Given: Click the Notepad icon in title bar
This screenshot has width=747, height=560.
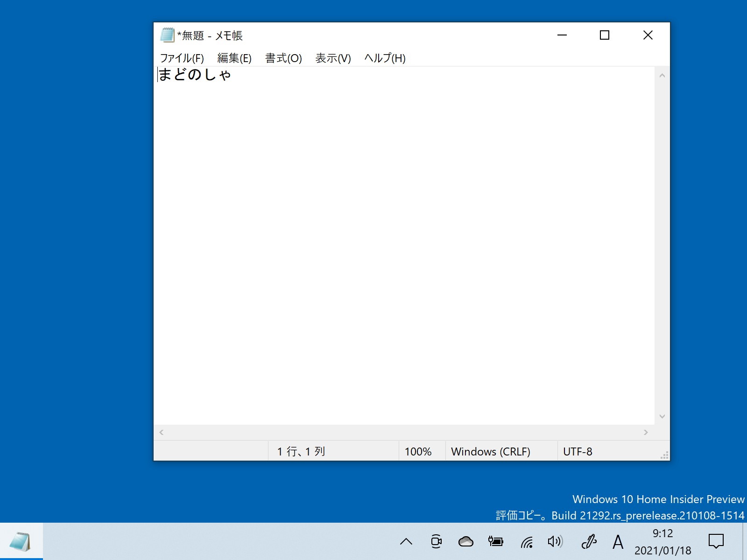Looking at the screenshot, I should pos(167,35).
